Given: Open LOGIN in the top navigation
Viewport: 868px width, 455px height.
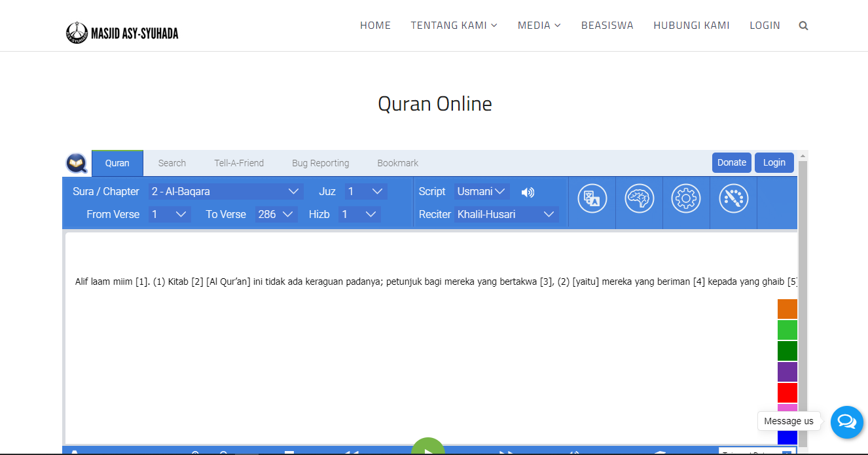Looking at the screenshot, I should pos(765,26).
